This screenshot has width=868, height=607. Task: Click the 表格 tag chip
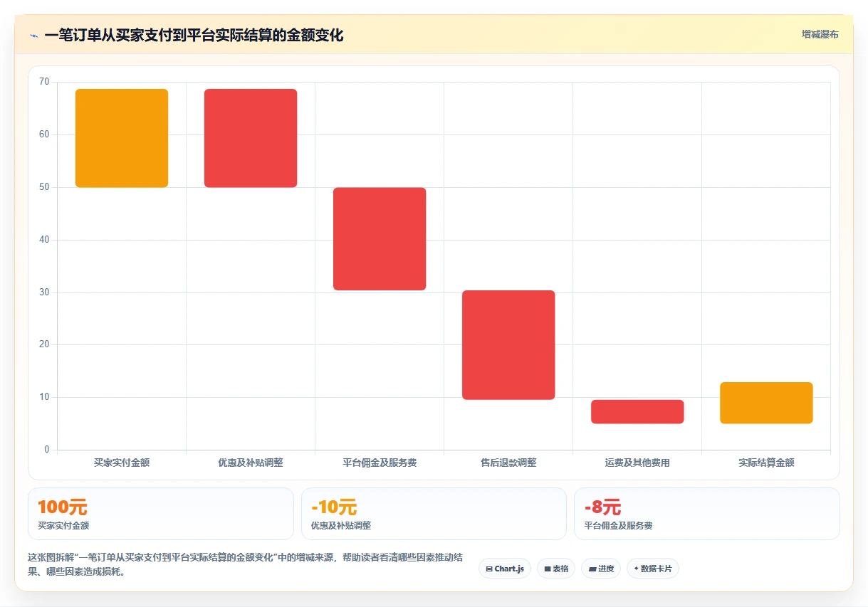[x=556, y=569]
